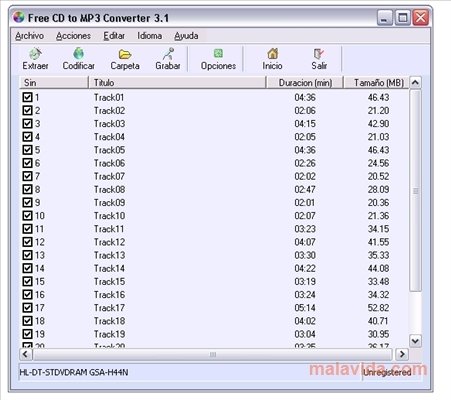The width and height of the screenshot is (451, 400).
Task: Select the Track18 title
Action: 109,321
